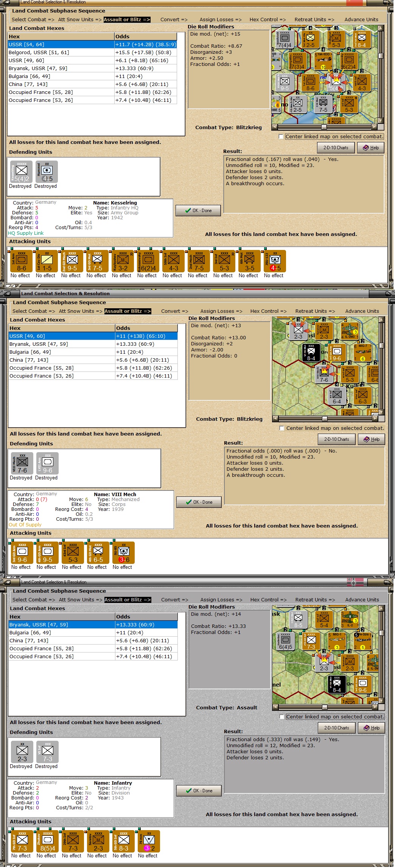Click map scroll-up arrow in top window
This screenshot has width=395, height=868.
click(381, 28)
